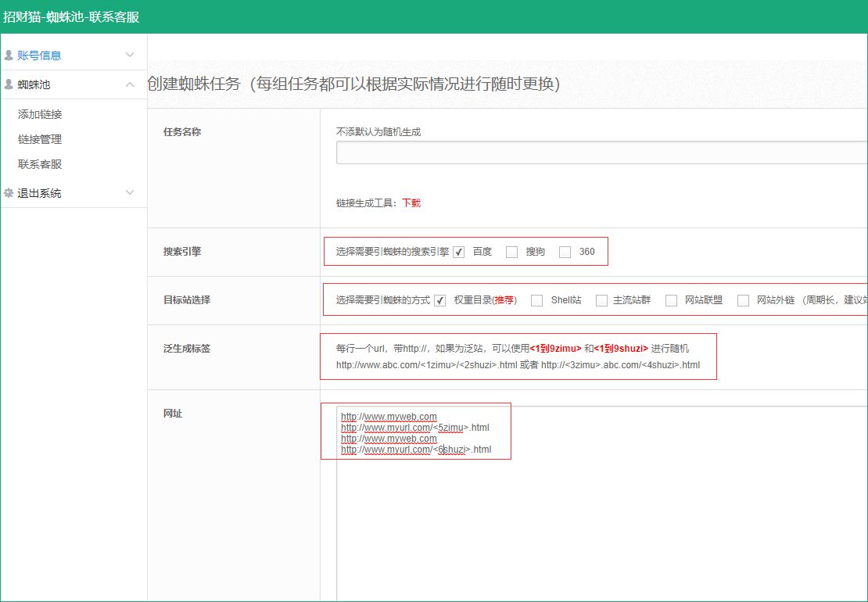Open 添加链接 in the sidebar

click(x=40, y=114)
